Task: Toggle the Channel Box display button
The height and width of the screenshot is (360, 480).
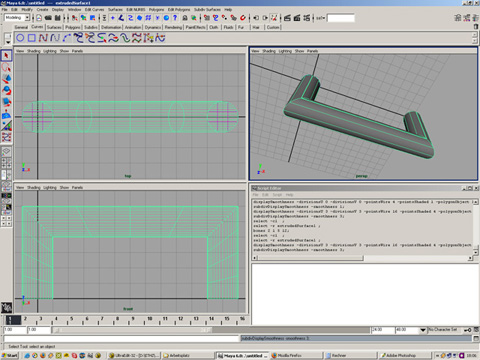Action: 475,18
